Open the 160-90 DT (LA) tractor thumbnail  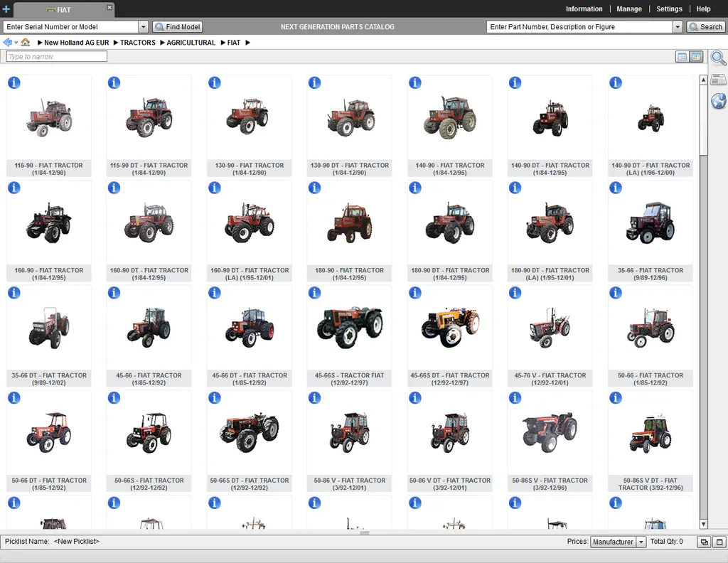point(250,222)
